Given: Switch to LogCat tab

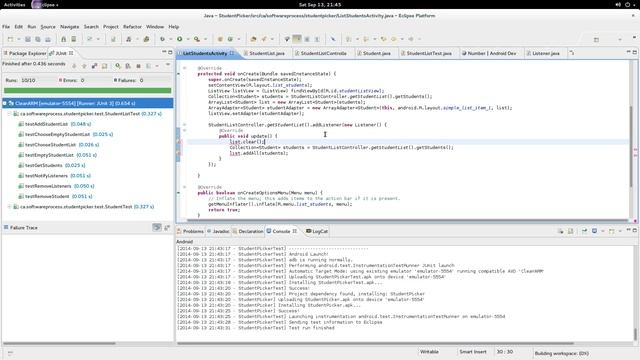Looking at the screenshot, I should pyautogui.click(x=317, y=231).
